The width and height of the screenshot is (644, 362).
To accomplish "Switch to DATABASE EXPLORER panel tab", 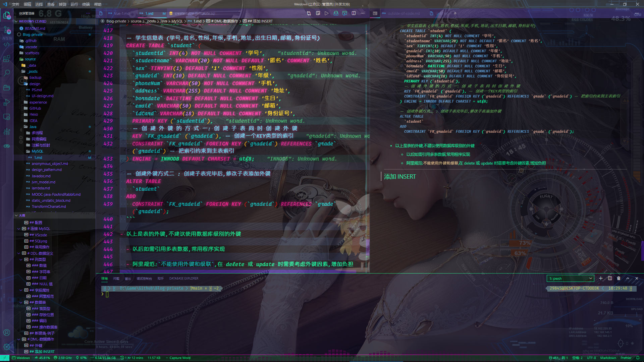I will coord(184,279).
